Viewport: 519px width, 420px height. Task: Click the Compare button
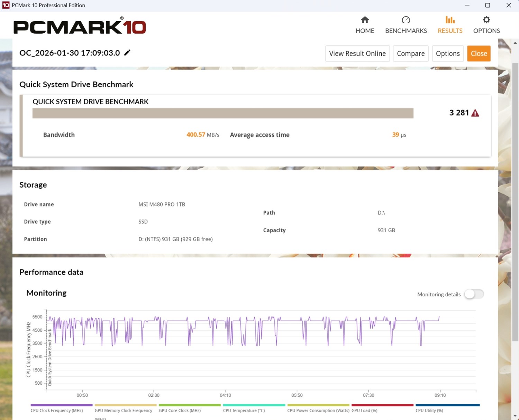[x=411, y=54]
